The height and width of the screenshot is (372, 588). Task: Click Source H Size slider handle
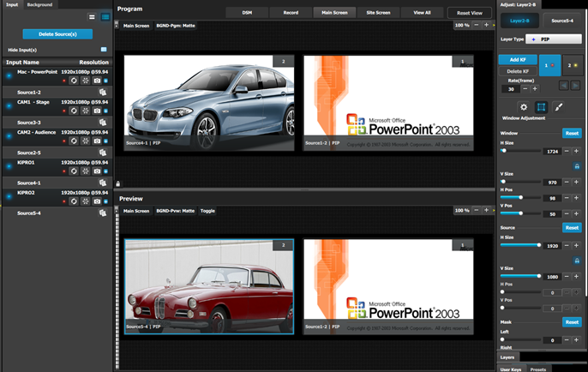pyautogui.click(x=539, y=245)
